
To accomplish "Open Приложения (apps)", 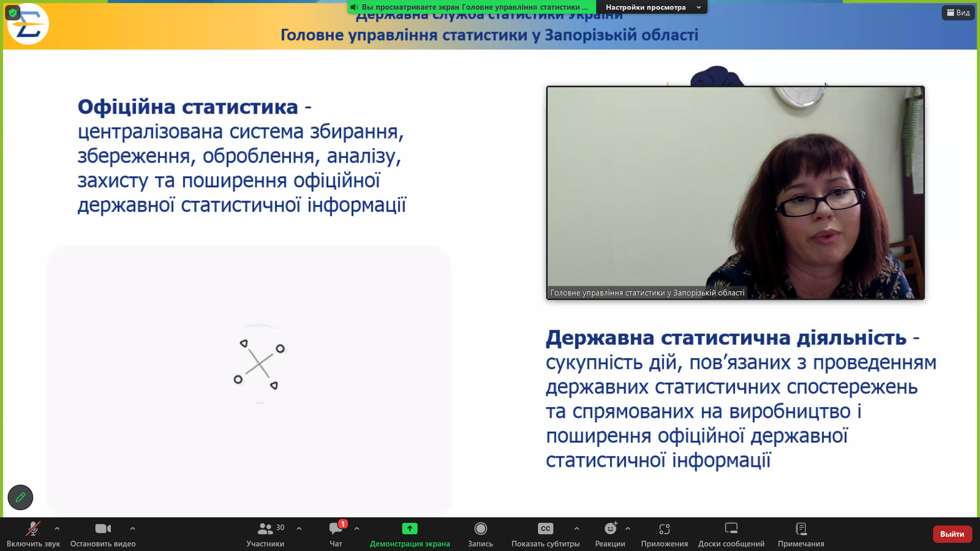I will (664, 534).
